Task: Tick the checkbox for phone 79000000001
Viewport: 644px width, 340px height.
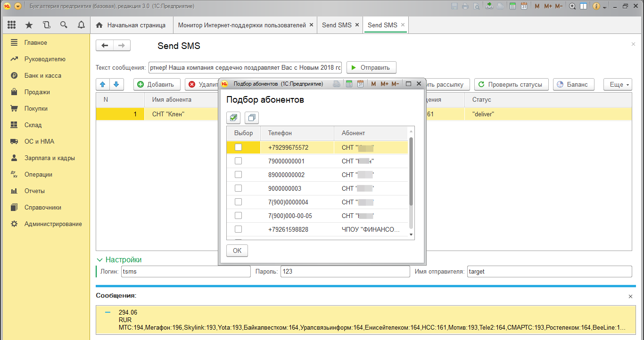Action: tap(238, 161)
